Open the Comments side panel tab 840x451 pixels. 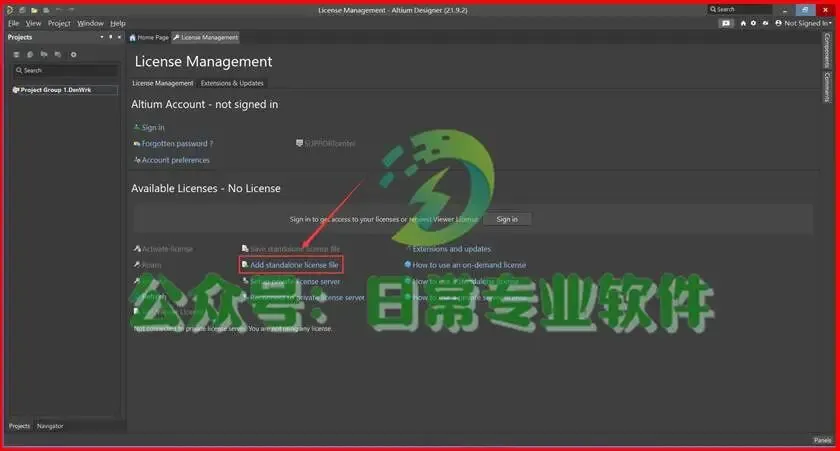(x=827, y=87)
